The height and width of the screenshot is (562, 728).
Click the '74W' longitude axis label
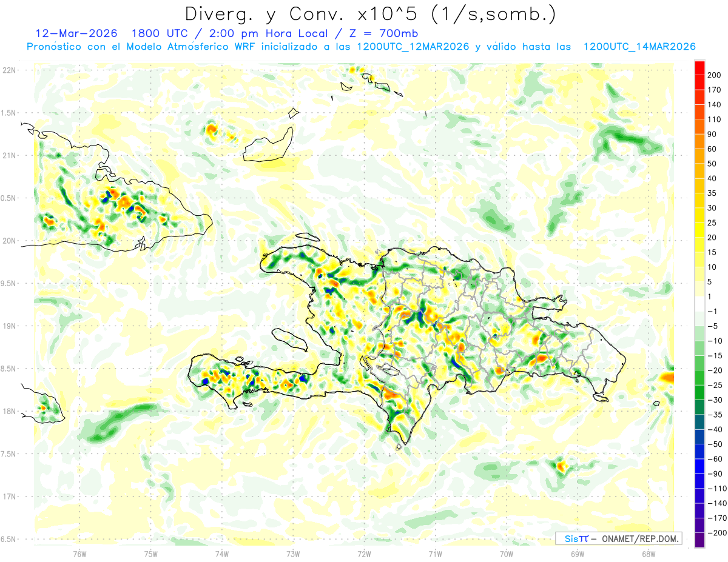(222, 554)
